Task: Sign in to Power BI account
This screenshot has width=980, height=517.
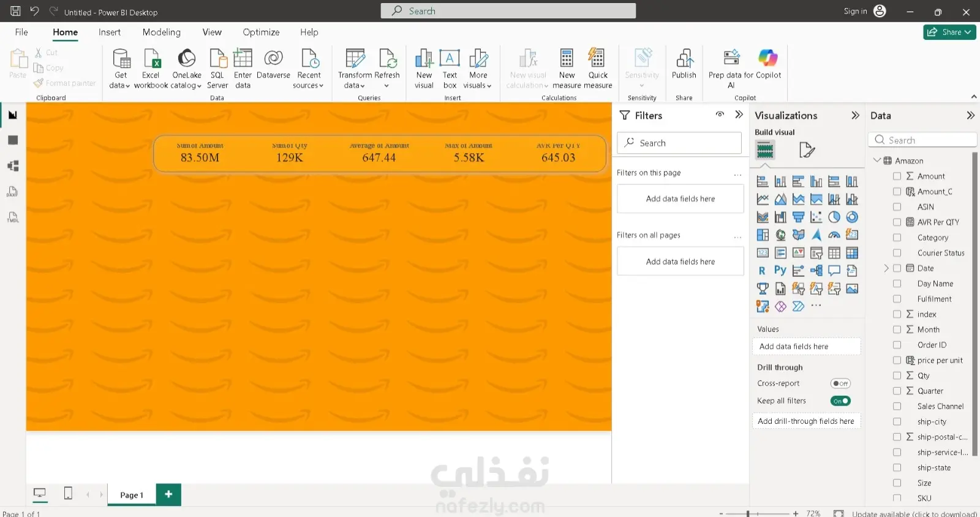Action: click(x=864, y=11)
